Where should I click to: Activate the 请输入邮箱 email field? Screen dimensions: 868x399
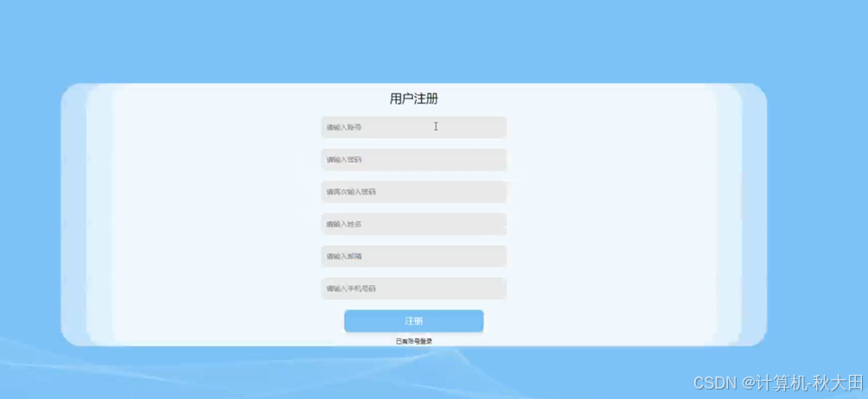tap(413, 256)
